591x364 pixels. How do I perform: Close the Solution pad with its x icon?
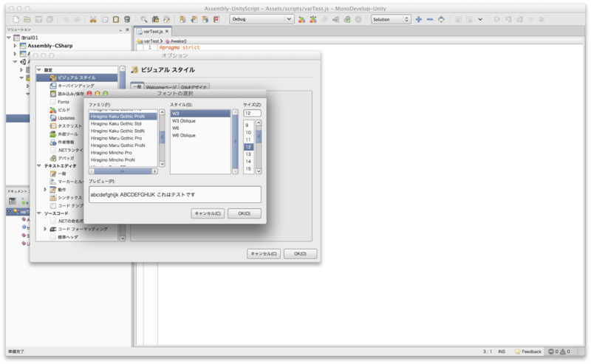(x=127, y=30)
